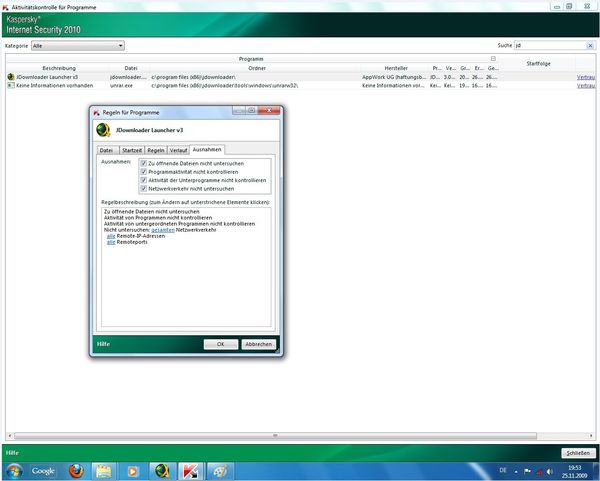
Task: Click 'alle' link for Remoteports
Action: click(111, 242)
